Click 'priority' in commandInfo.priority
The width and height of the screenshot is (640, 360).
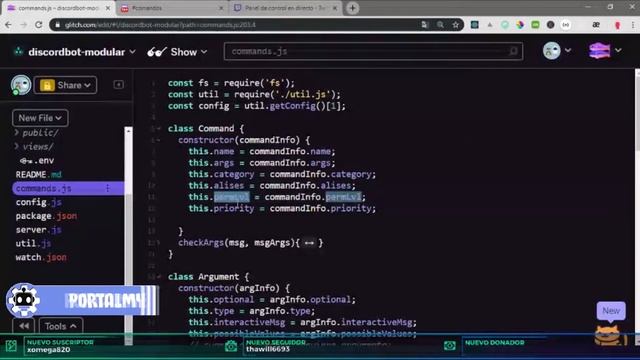(351, 208)
